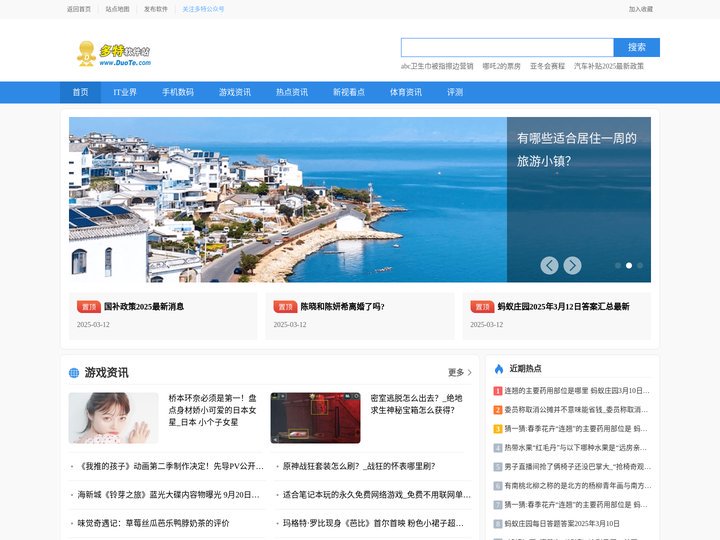Open the 评测 nav tab
The height and width of the screenshot is (540, 720).
pos(455,92)
